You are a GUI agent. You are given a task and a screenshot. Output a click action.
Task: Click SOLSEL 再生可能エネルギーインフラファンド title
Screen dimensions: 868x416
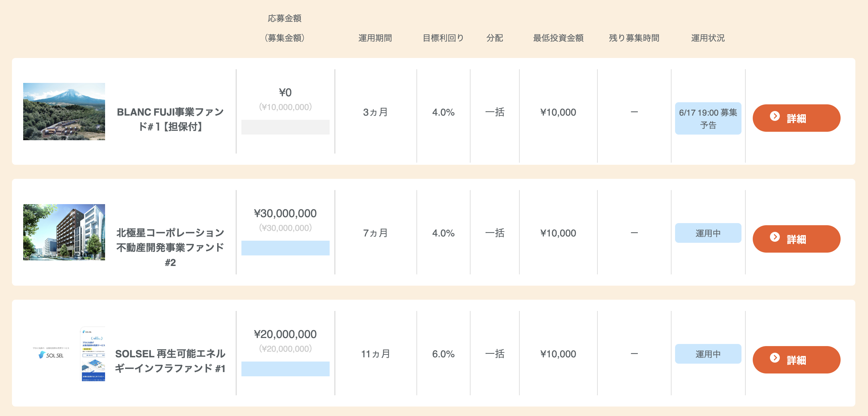(x=170, y=361)
